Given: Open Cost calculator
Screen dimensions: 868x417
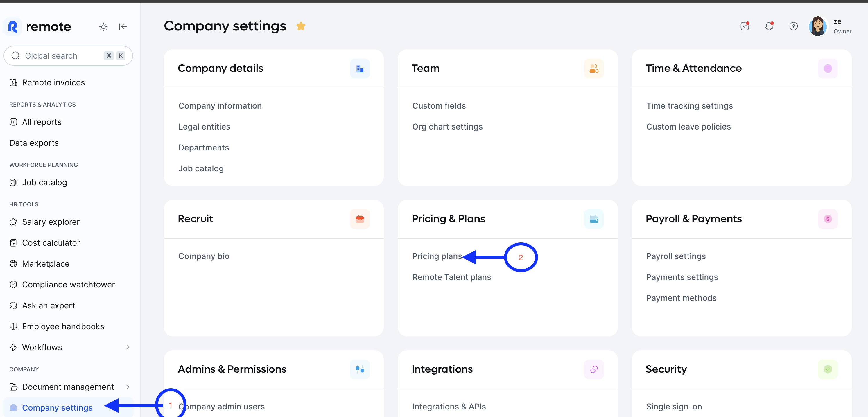Looking at the screenshot, I should [x=51, y=242].
